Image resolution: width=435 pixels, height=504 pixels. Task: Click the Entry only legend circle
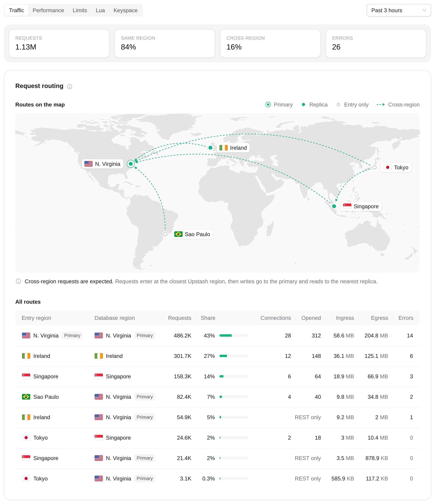pyautogui.click(x=338, y=105)
